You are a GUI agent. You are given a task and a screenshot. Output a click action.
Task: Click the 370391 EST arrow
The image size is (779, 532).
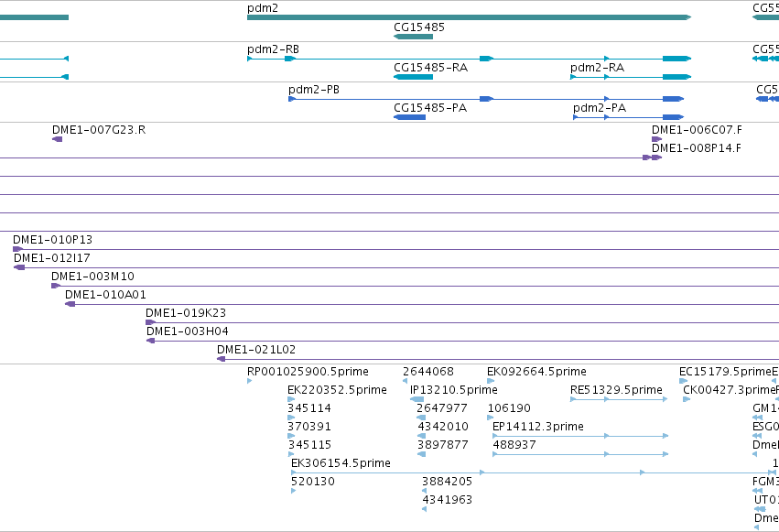tap(291, 436)
